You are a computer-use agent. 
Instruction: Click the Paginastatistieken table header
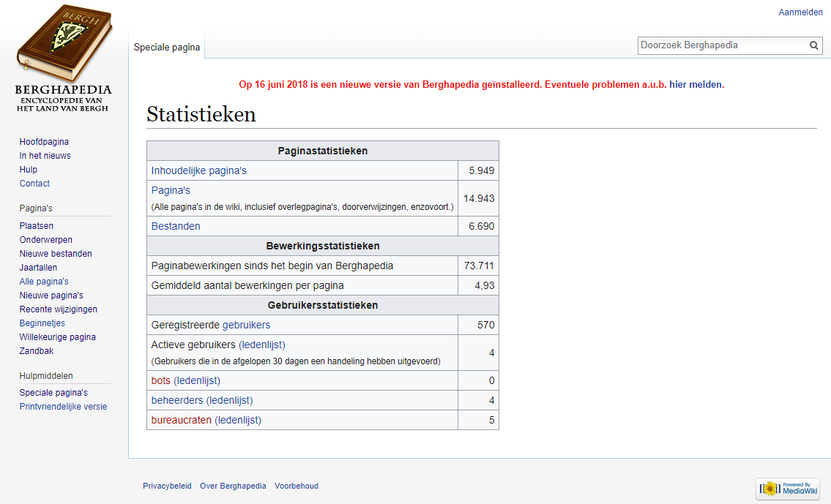tap(323, 151)
